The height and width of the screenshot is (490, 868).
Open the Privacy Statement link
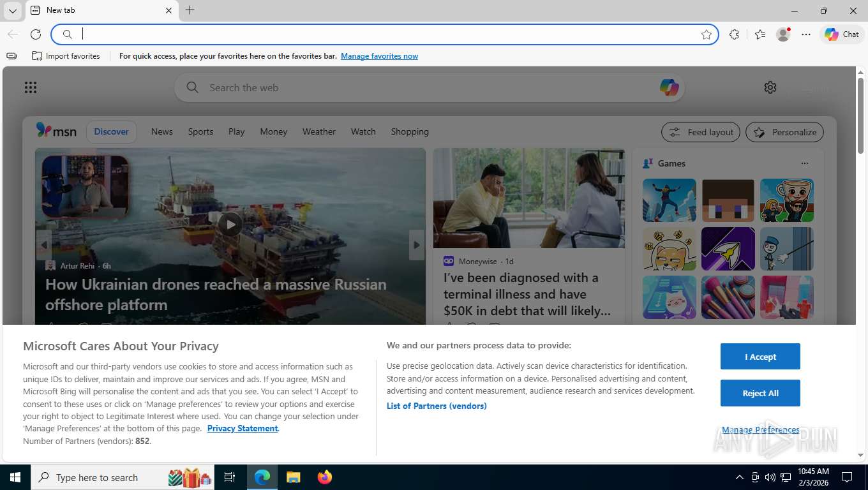pos(243,428)
